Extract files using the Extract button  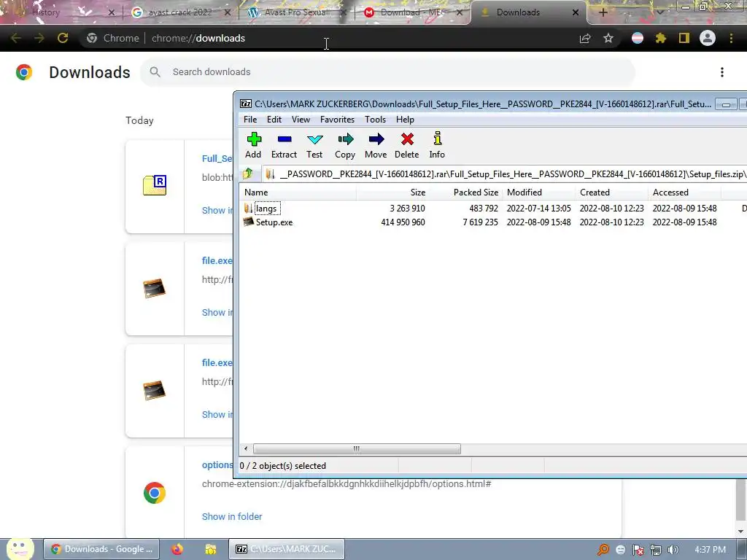click(x=284, y=145)
